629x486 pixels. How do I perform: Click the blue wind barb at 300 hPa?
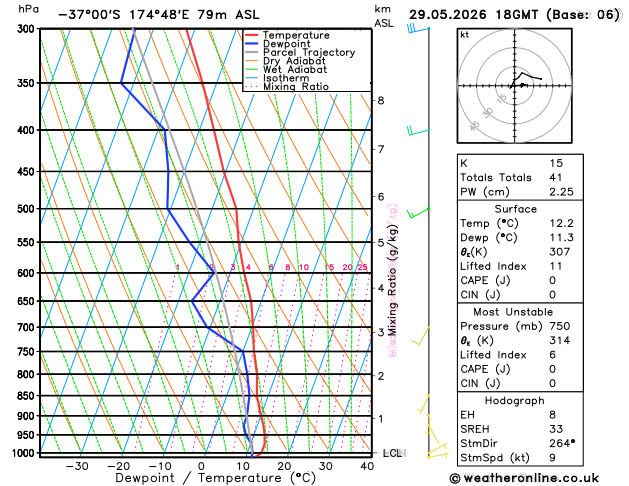click(x=418, y=28)
